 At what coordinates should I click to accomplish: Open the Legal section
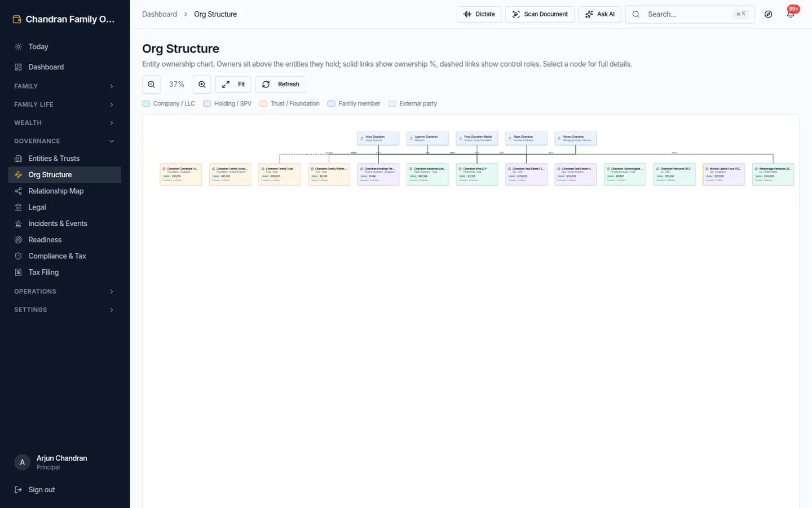(x=65, y=207)
